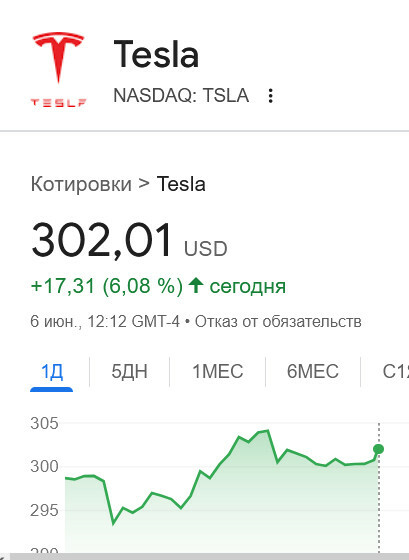Screen dimensions: 409x560
Task: Click the chart's lowest dip near 295
Action: coord(113,524)
